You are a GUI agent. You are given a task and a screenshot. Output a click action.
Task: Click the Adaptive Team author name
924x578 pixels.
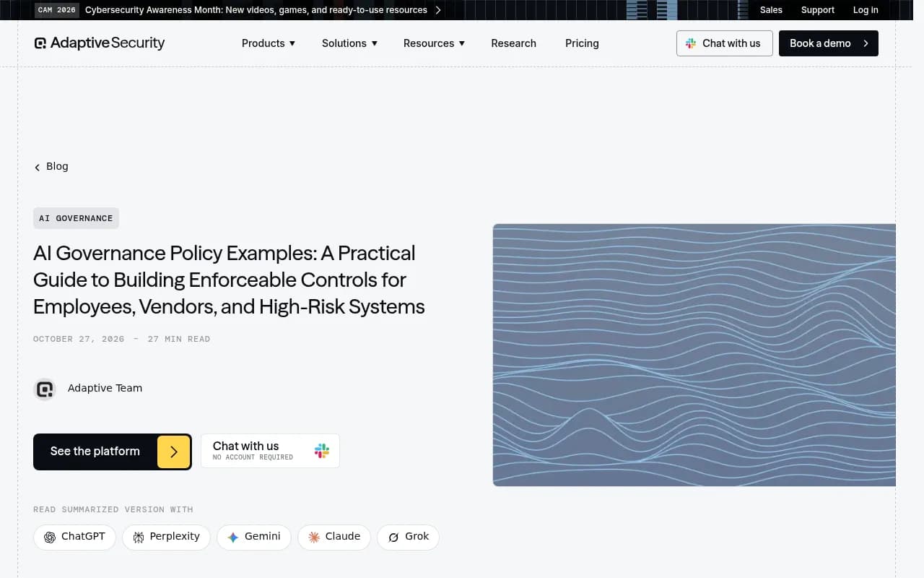click(105, 388)
